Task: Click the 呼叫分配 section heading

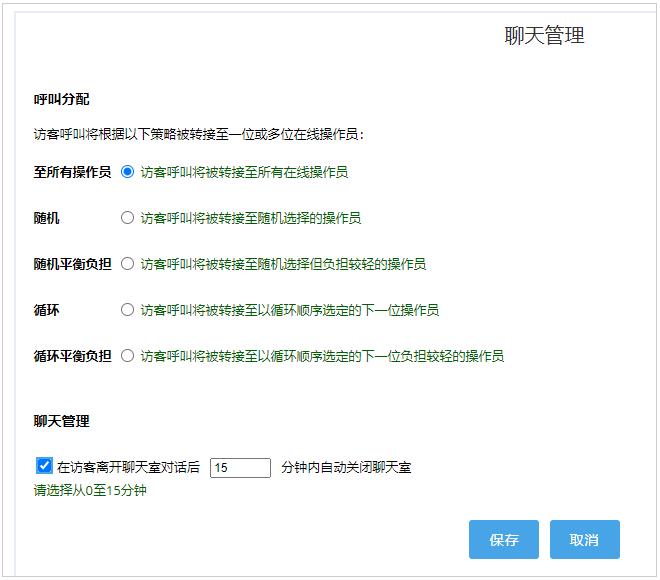Action: [61, 100]
